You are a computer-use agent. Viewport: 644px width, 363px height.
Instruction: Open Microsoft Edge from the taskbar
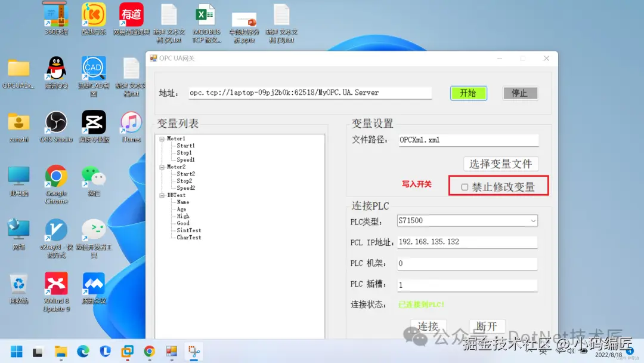(x=83, y=352)
